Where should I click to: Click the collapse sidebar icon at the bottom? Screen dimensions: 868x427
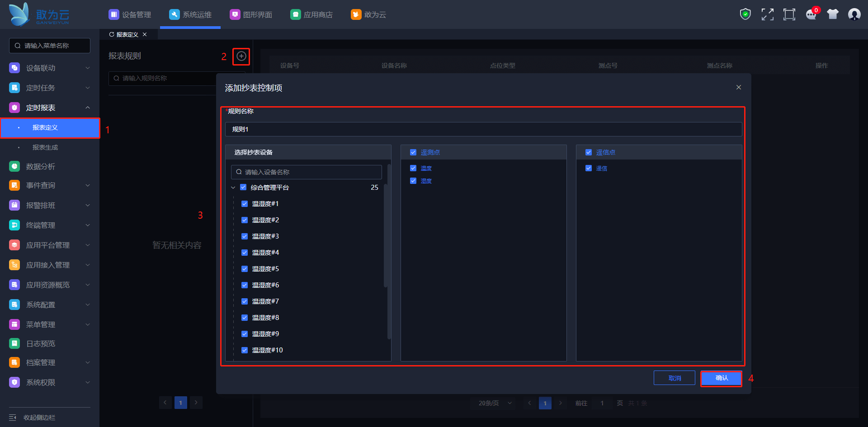(x=13, y=418)
